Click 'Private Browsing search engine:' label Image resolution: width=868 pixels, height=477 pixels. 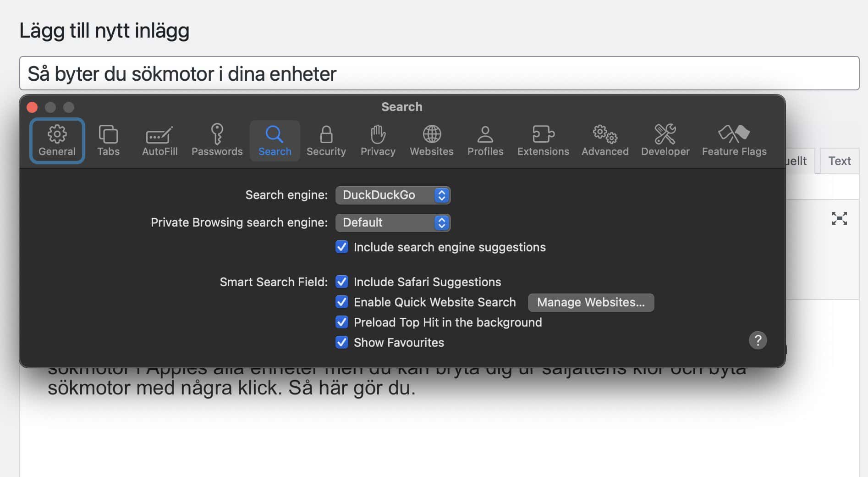(239, 222)
